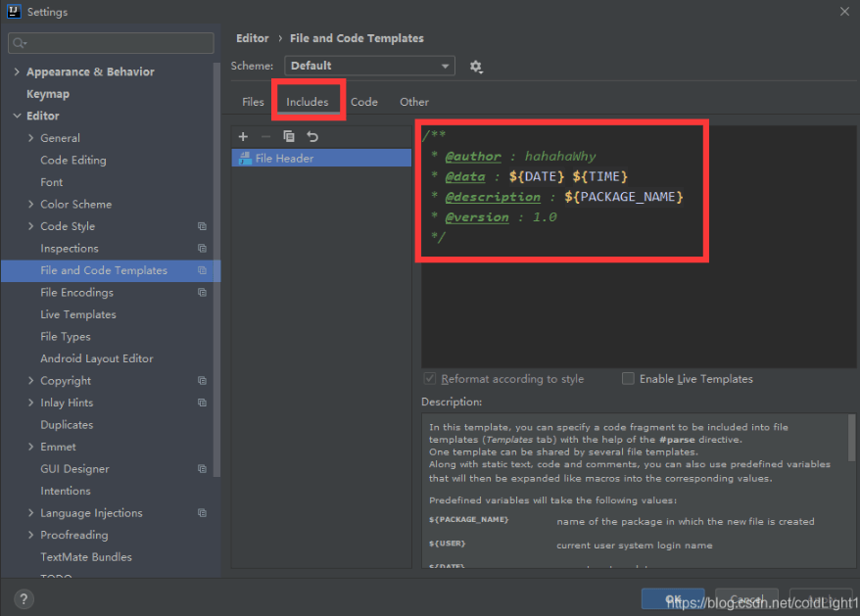Screen dimensions: 860x616
Task: Click project-level icon beside GUI Designer
Action: (202, 469)
